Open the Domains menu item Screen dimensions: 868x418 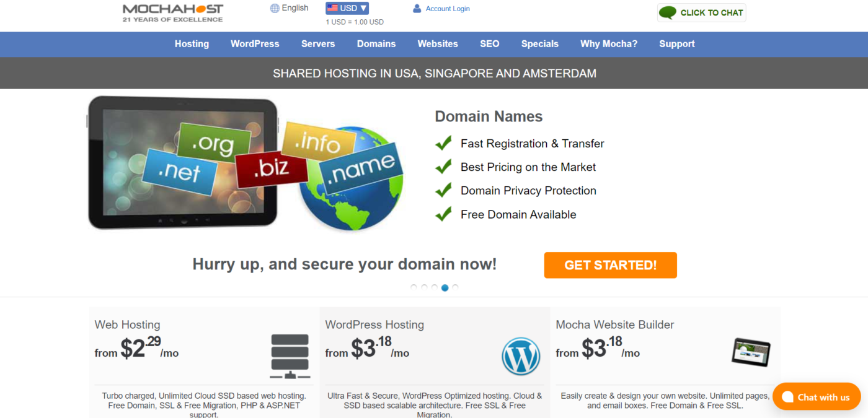[x=376, y=44]
